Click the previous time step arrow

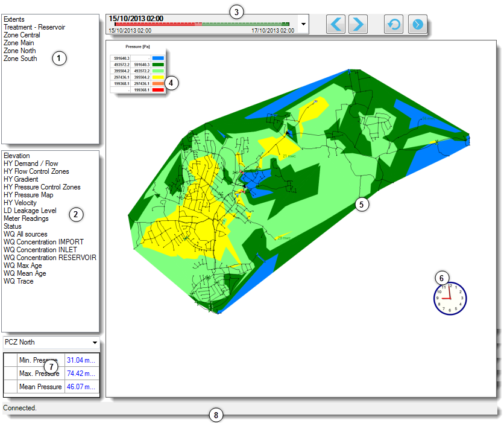[336, 24]
